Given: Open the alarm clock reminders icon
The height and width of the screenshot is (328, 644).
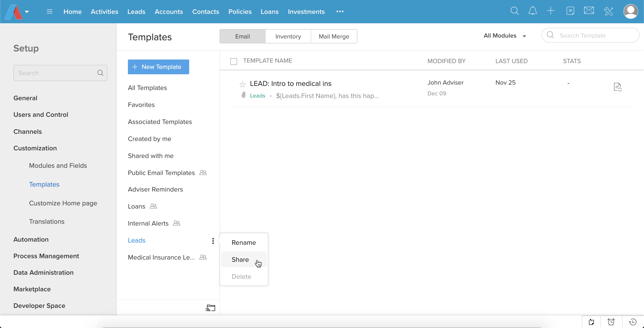Looking at the screenshot, I should click(611, 322).
